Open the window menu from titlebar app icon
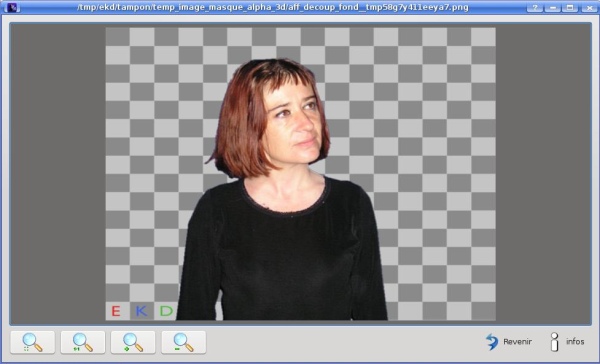Viewport: 600px width, 364px height. [12, 7]
